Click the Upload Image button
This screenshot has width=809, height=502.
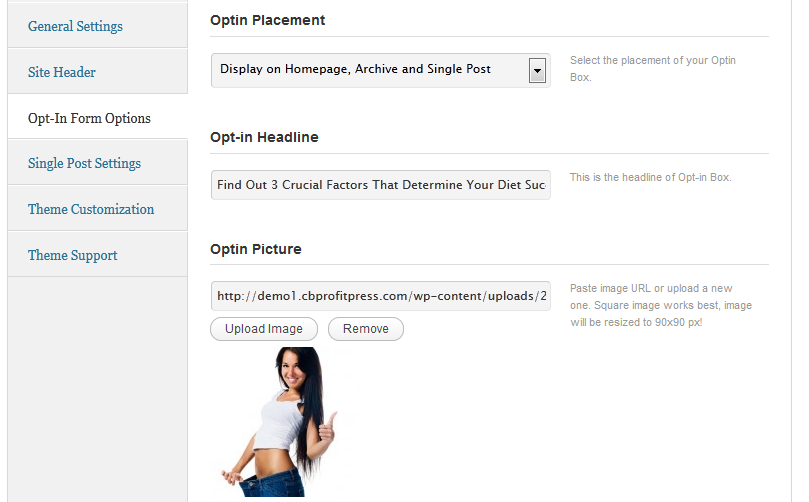pyautogui.click(x=264, y=329)
